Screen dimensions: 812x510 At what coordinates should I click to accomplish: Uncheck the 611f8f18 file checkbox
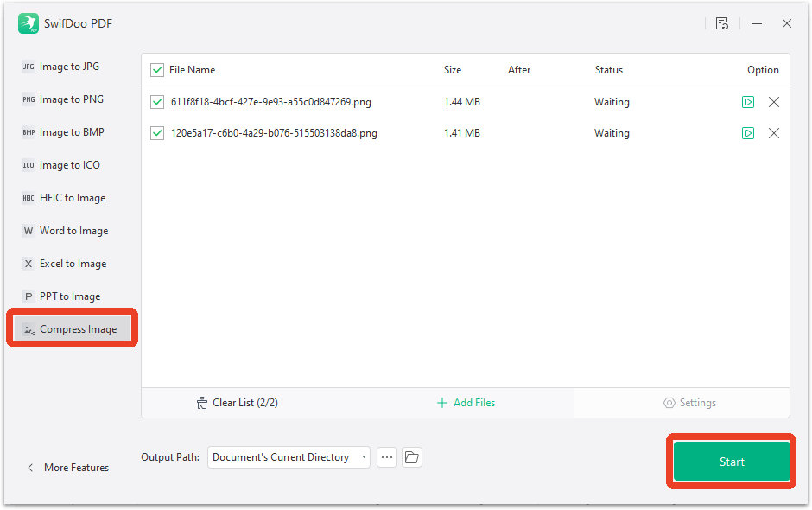click(157, 102)
